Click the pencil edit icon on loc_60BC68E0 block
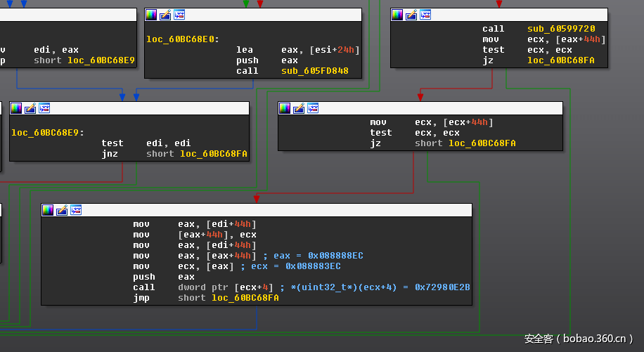 (165, 14)
